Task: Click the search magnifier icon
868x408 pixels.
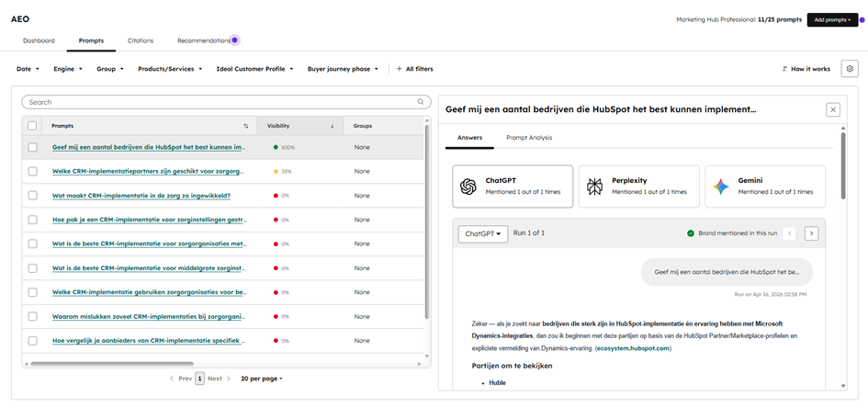Action: [x=421, y=102]
